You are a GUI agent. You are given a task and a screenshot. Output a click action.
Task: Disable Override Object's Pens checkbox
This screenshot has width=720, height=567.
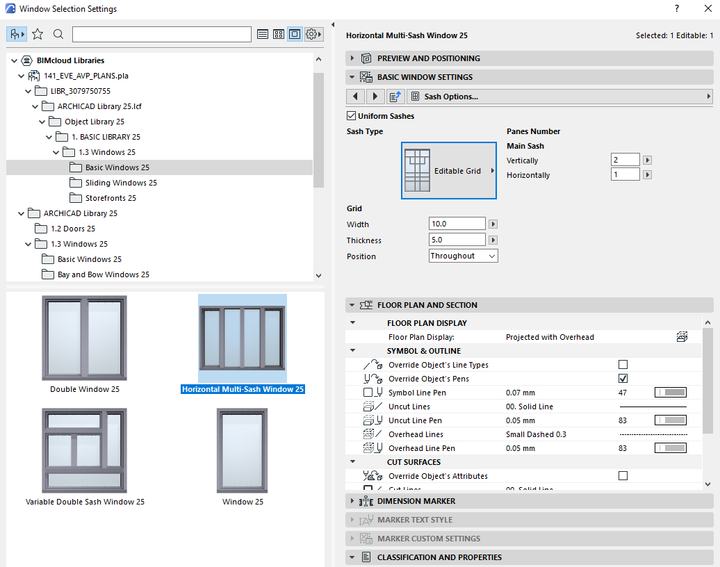(623, 379)
